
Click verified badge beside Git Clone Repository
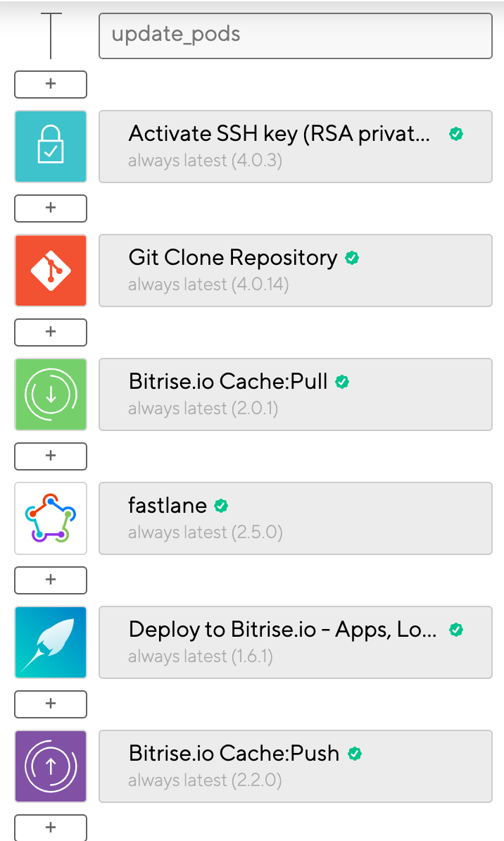coord(352,258)
